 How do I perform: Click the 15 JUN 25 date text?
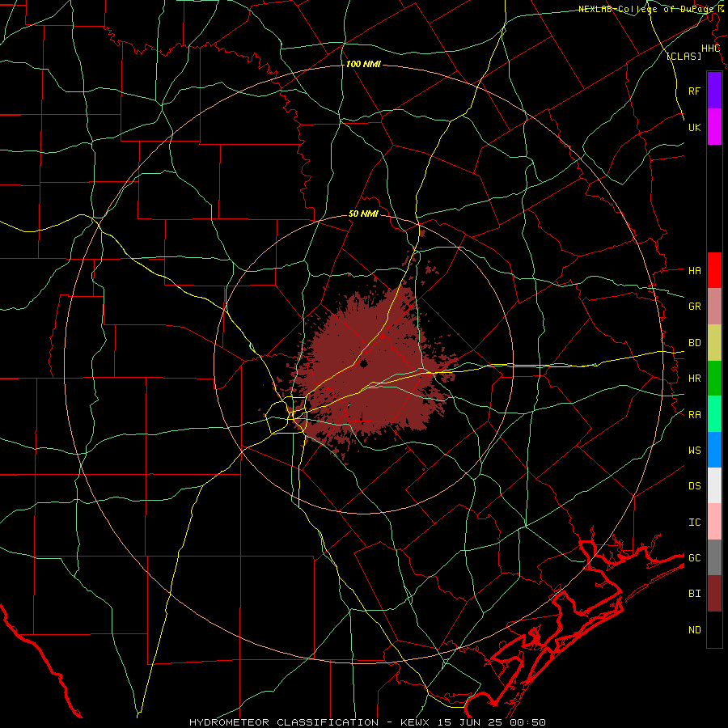tap(473, 722)
